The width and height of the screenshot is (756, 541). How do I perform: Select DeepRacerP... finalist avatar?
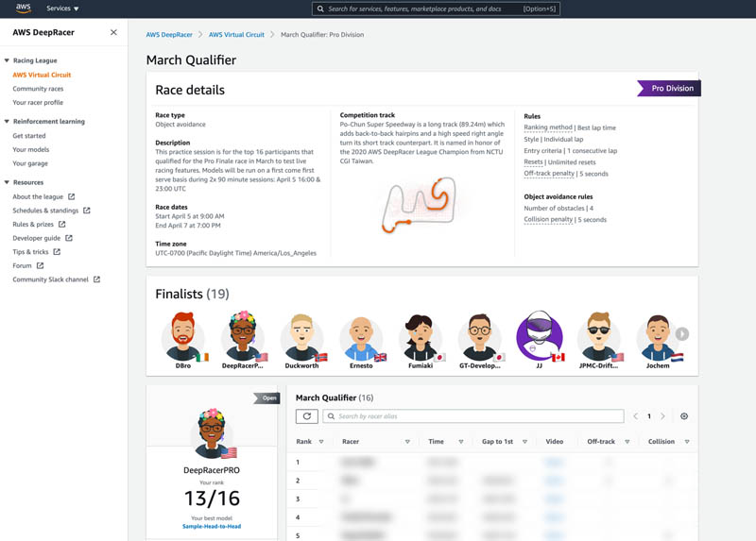243,337
